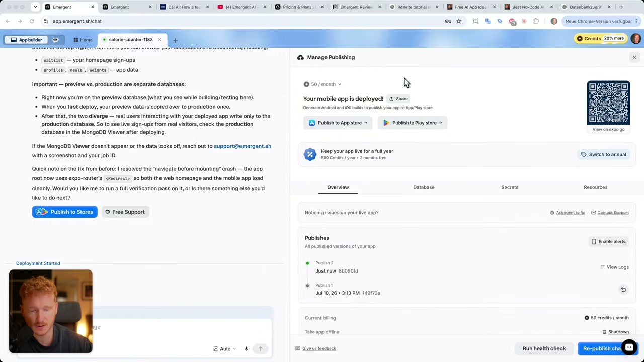Viewport: 644px width, 362px height.
Task: Close the Manage Publishing panel
Action: 634,57
